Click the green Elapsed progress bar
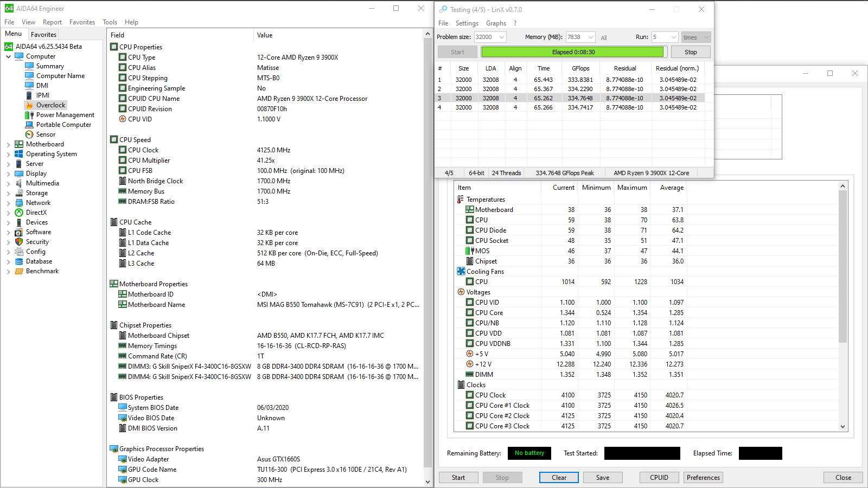This screenshot has height=488, width=868. (572, 52)
